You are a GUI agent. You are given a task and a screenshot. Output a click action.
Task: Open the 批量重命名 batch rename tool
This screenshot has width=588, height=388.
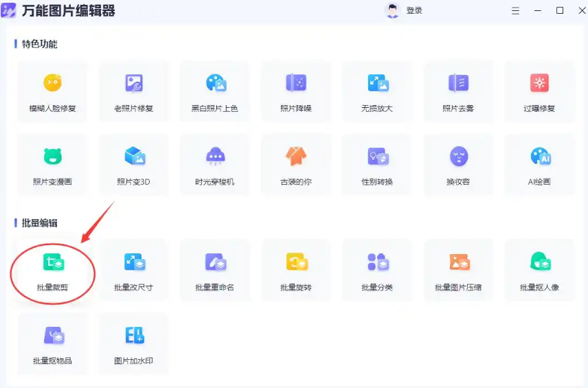point(215,271)
